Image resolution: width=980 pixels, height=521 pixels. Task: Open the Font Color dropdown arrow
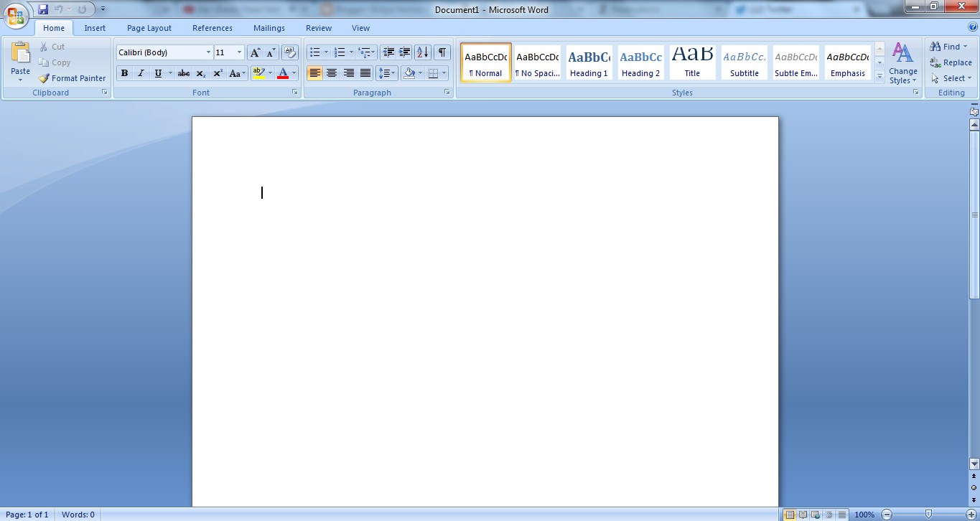(x=292, y=72)
